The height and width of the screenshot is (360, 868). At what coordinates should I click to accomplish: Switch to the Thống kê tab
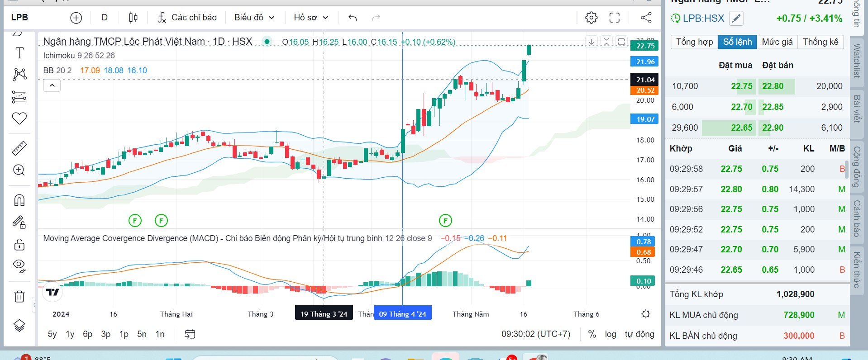(x=820, y=42)
